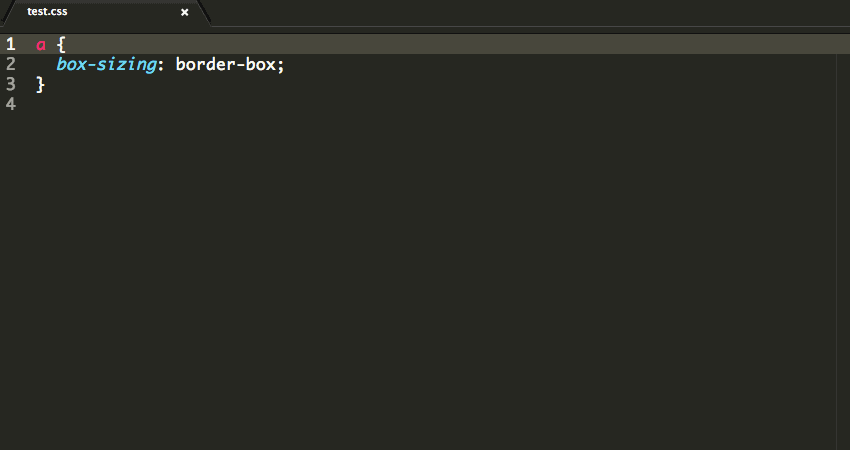Click the semicolon after border-box
This screenshot has height=450, width=850.
pyautogui.click(x=280, y=66)
